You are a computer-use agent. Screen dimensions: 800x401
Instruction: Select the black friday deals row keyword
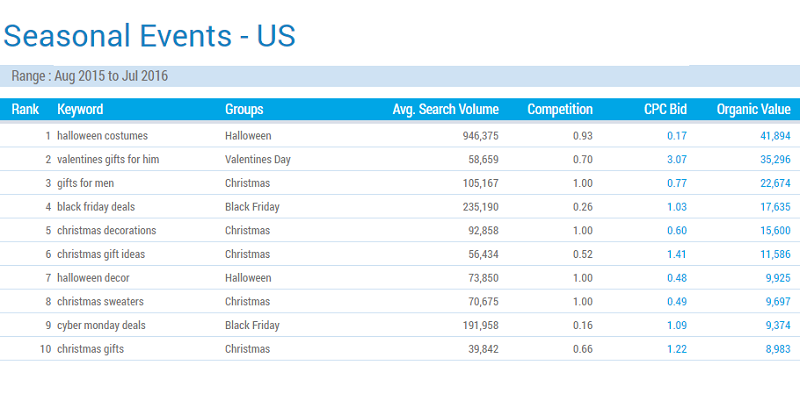pyautogui.click(x=96, y=207)
